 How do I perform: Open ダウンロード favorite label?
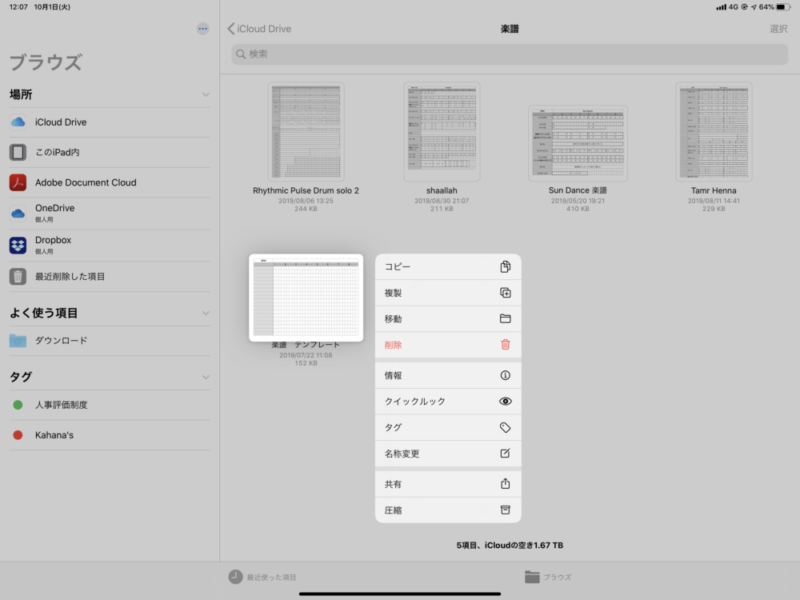click(61, 341)
